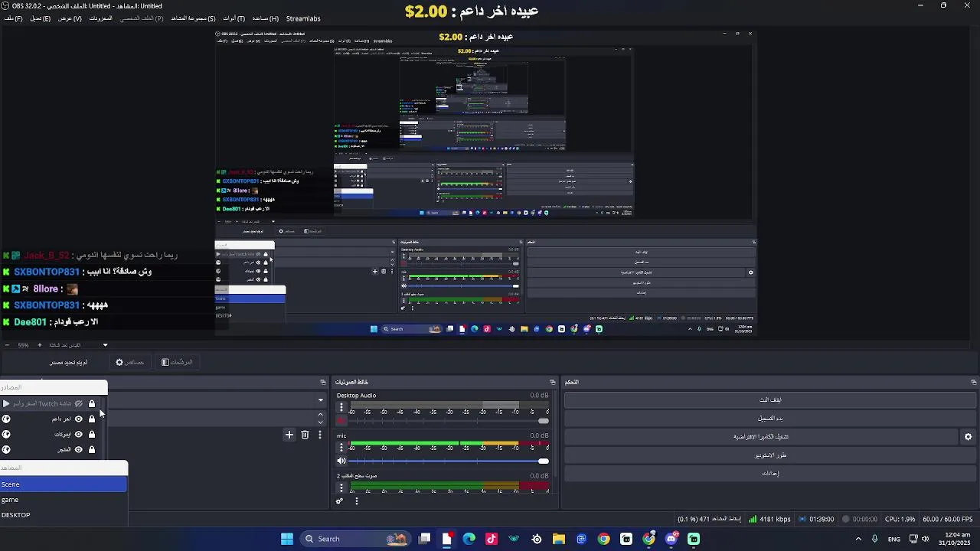This screenshot has width=980, height=551.
Task: Open the مساعدة (H) menu
Action: (265, 18)
